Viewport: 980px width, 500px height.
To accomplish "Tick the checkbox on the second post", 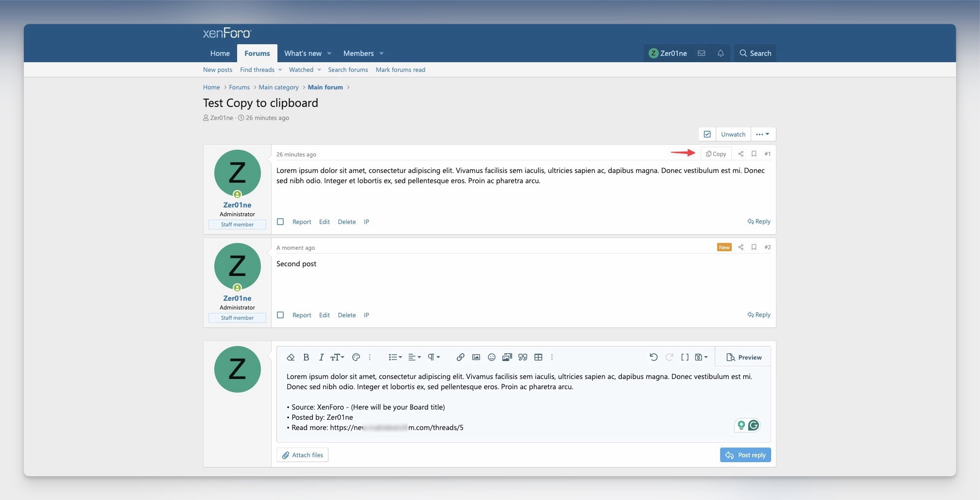I will click(x=280, y=315).
